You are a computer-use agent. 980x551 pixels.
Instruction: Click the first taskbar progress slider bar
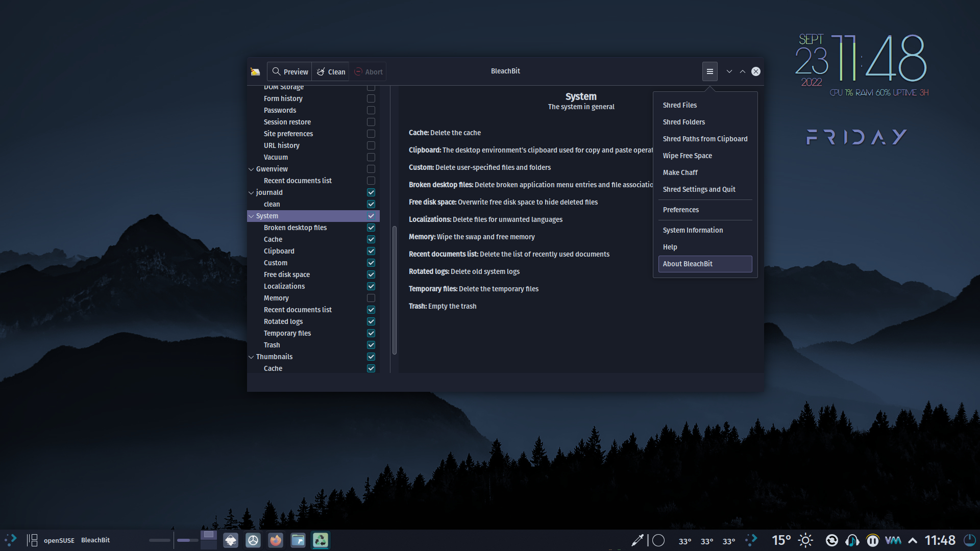[x=159, y=540]
